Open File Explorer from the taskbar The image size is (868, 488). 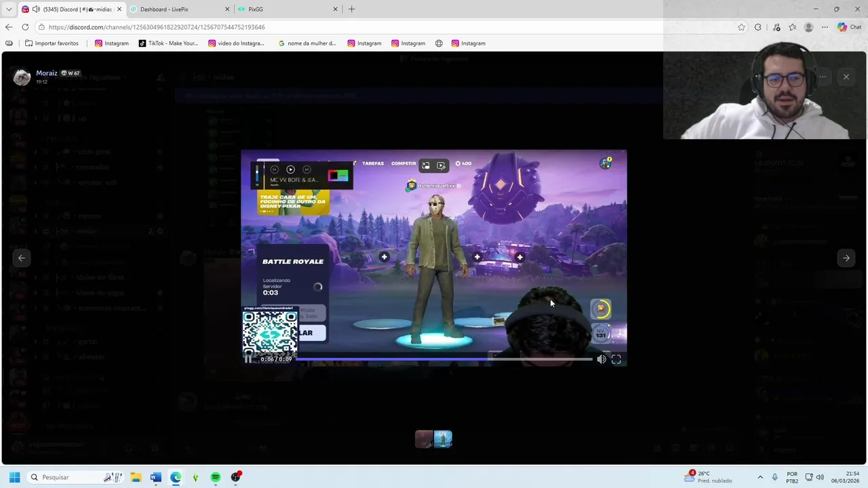(x=136, y=477)
